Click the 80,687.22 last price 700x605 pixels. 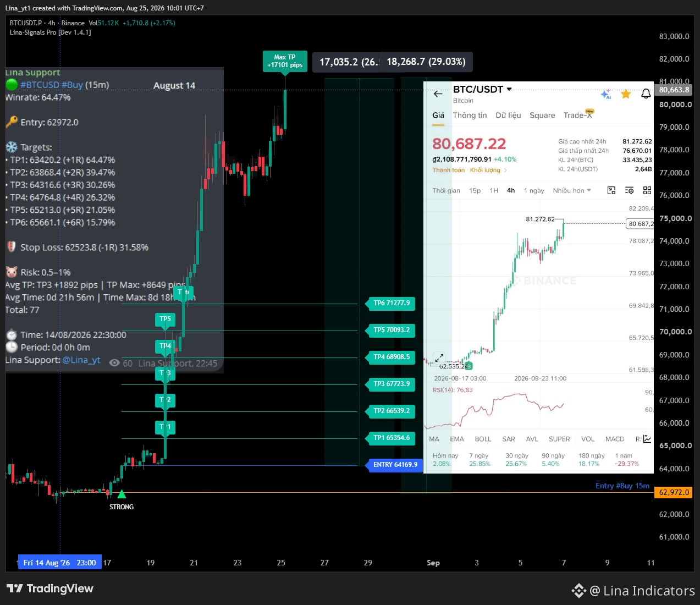point(469,144)
